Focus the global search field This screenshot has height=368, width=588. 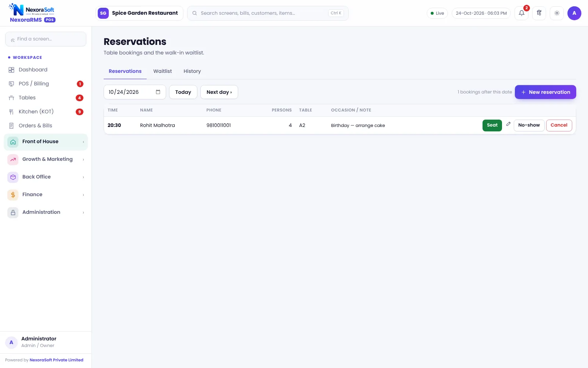tap(268, 13)
